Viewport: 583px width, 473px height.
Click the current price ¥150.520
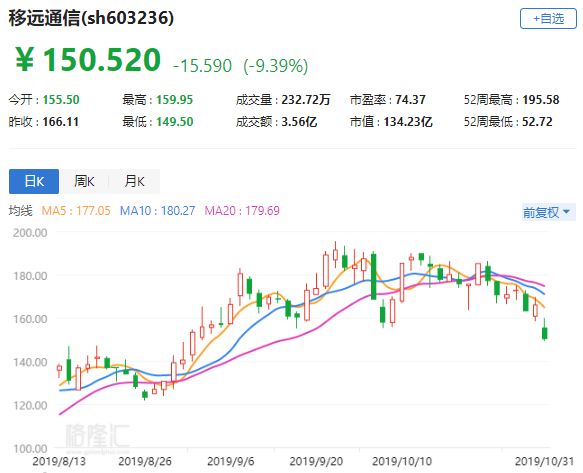click(88, 59)
